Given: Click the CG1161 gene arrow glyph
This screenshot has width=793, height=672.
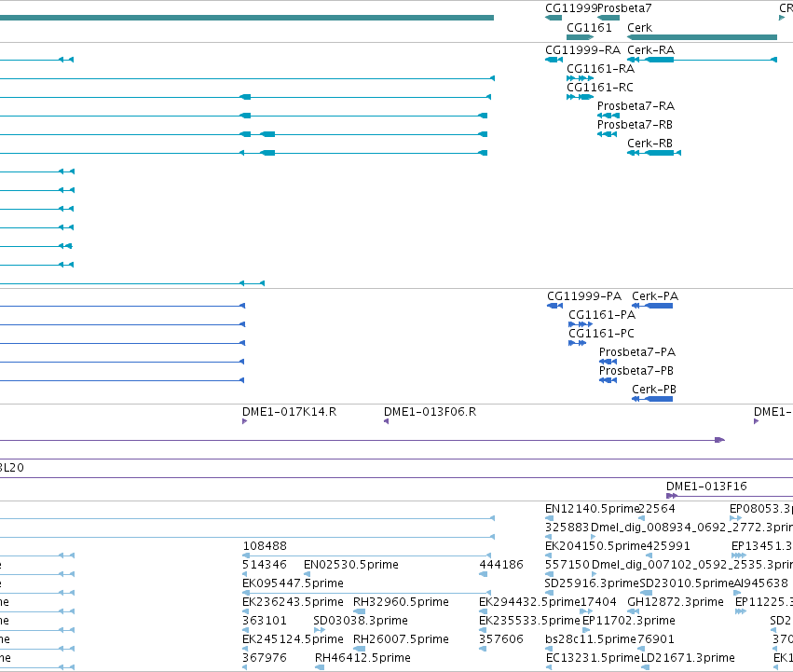Looking at the screenshot, I should [581, 37].
